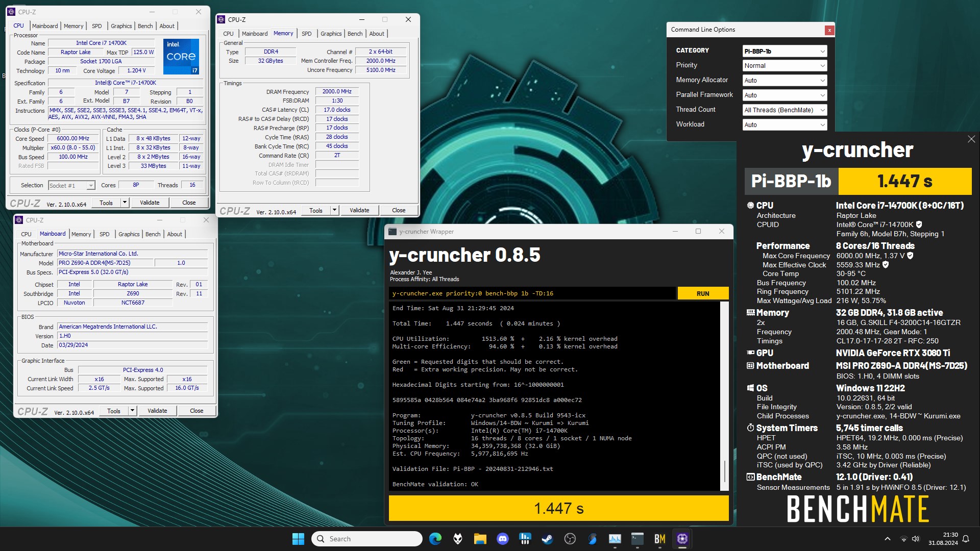Click the Core Speed value 6000.00 MHz
The height and width of the screenshot is (551, 980).
tap(73, 139)
